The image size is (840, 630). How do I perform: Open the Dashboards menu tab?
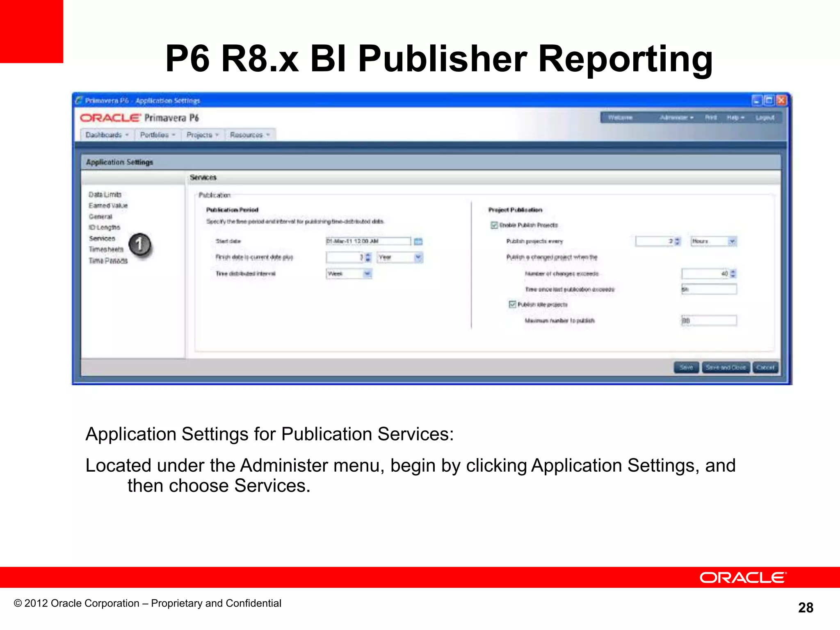pyautogui.click(x=107, y=135)
